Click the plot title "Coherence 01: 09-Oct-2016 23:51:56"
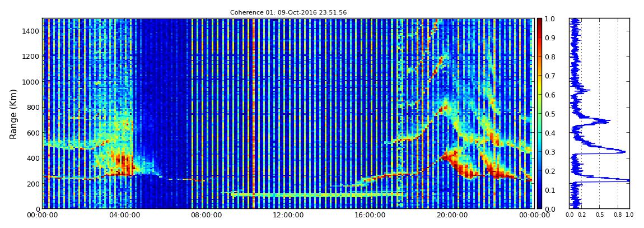644x228 pixels. pyautogui.click(x=288, y=12)
